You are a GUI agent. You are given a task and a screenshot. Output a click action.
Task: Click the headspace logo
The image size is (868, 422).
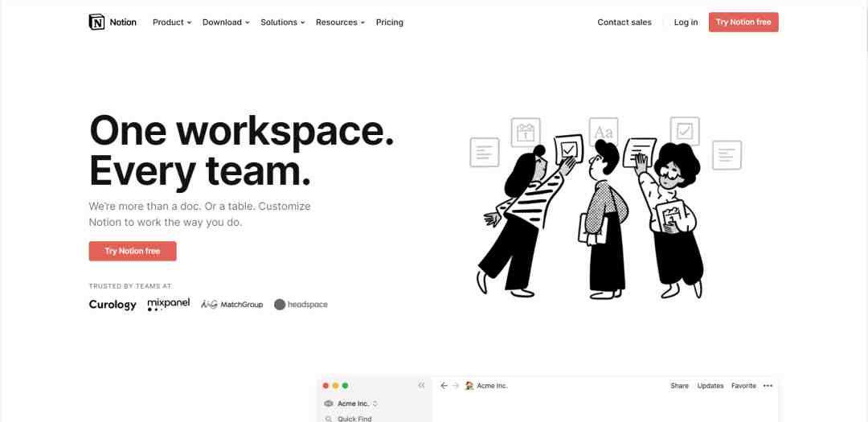point(301,304)
